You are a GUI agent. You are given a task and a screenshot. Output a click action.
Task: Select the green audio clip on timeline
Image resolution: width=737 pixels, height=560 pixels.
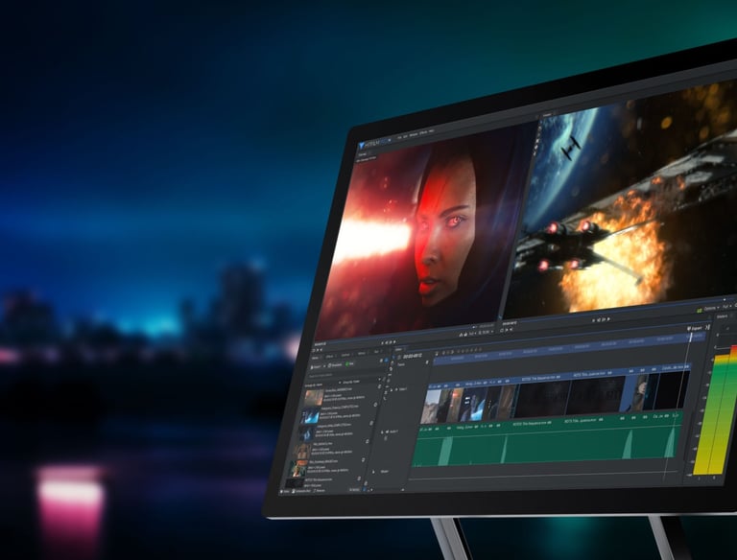click(547, 442)
